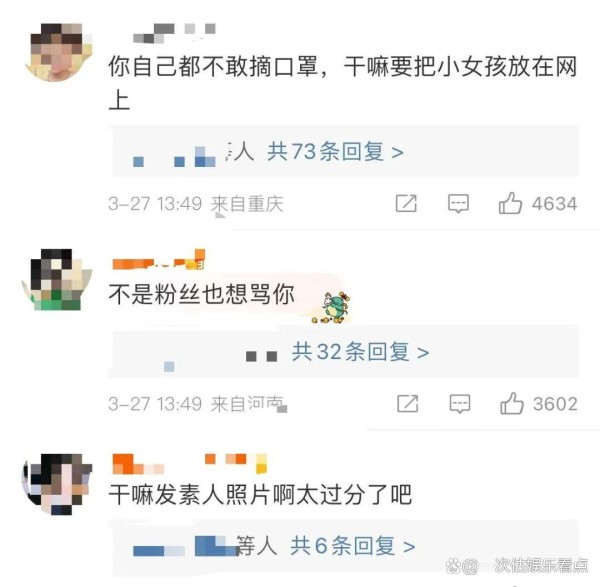
Task: Select comment about 摘口罩
Action: (343, 83)
